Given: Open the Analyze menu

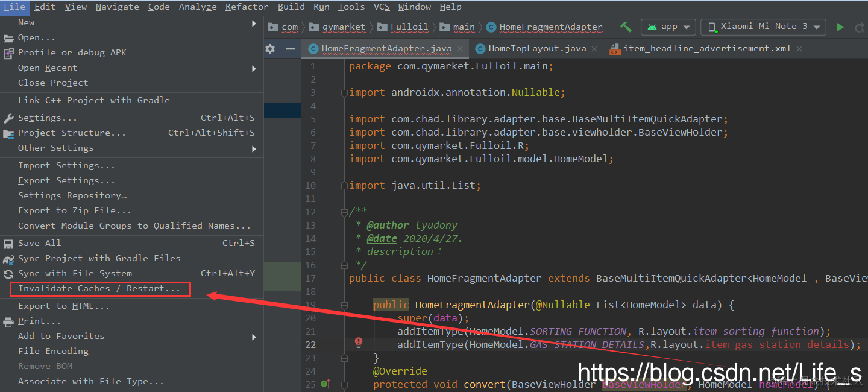Looking at the screenshot, I should point(198,7).
